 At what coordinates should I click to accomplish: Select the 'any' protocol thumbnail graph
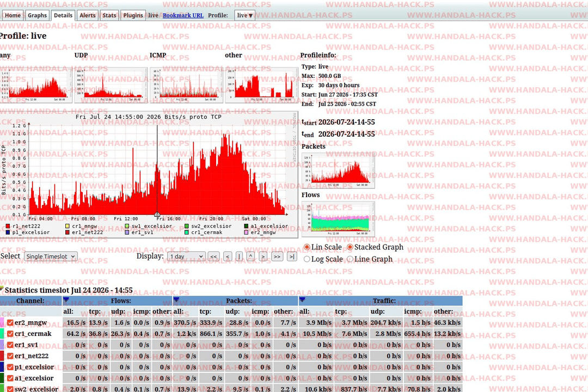point(35,85)
